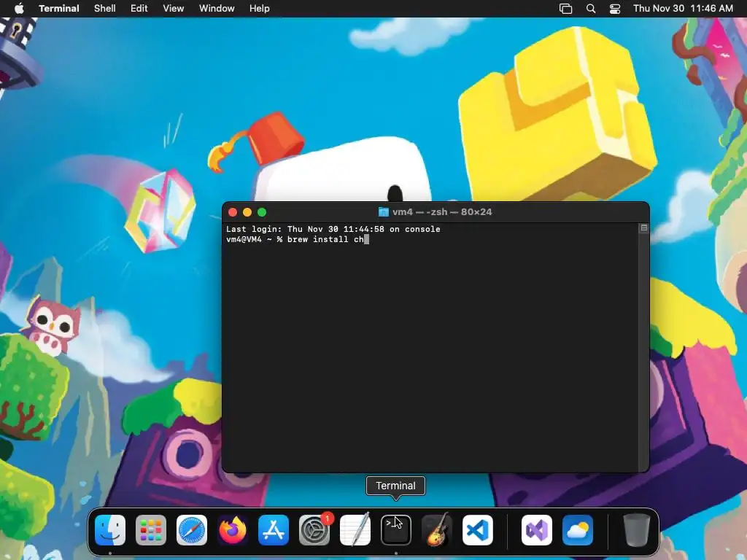Open Visual Studio Code from the Dock
This screenshot has width=747, height=560.
(x=478, y=530)
